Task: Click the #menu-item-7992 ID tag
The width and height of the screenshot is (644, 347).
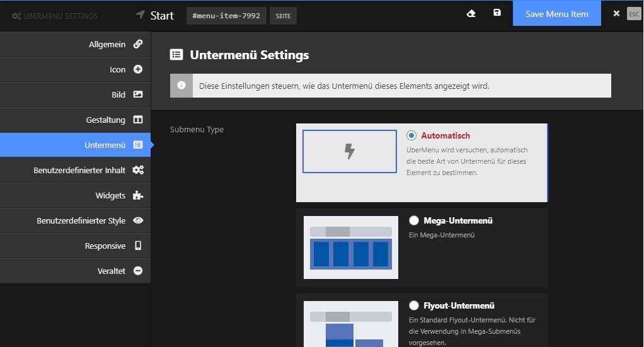Action: (x=226, y=16)
